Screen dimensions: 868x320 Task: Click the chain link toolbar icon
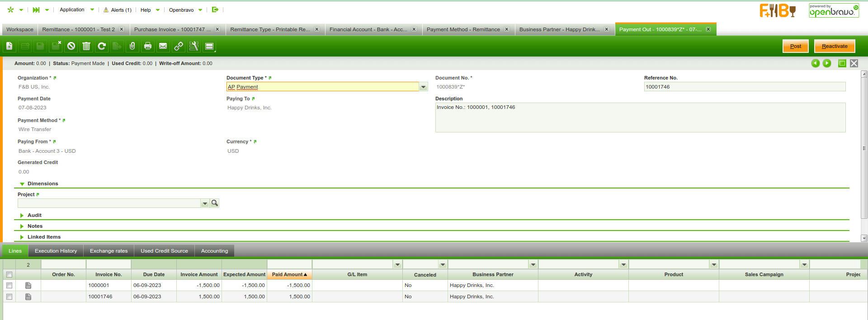pos(179,46)
